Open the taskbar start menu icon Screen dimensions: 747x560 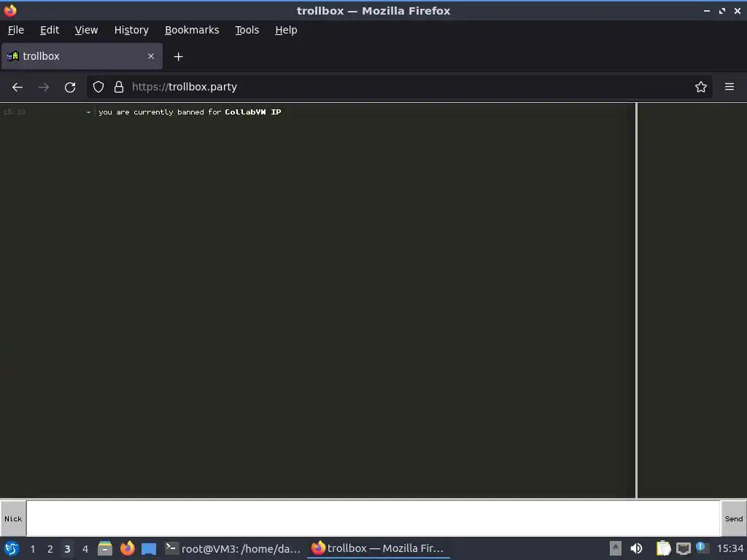tap(12, 548)
